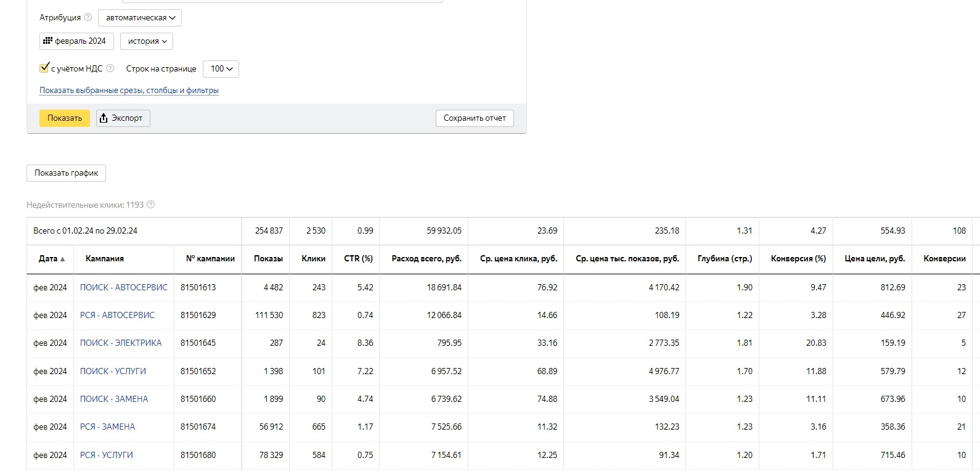Image resolution: width=980 pixels, height=474 pixels.
Task: Click the Сохранить отчет button
Action: tap(475, 118)
